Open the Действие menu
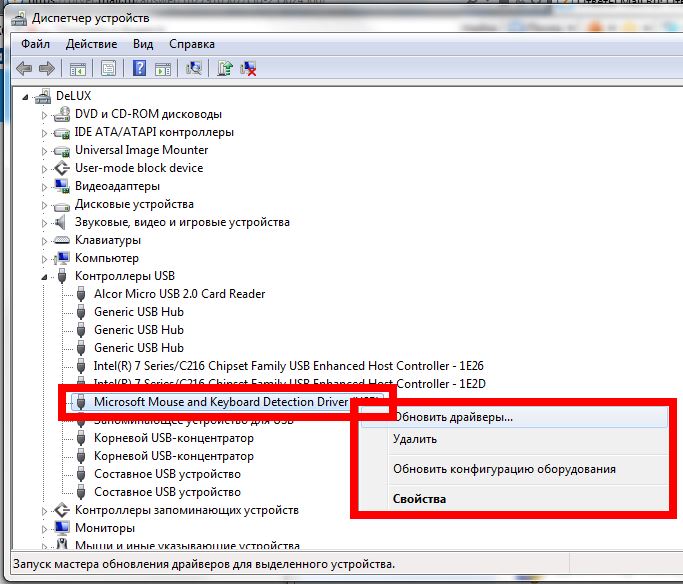 91,44
